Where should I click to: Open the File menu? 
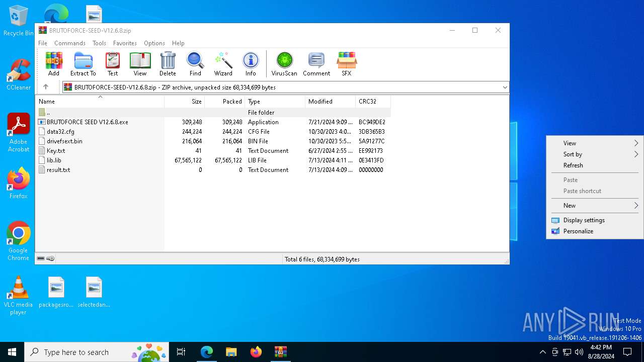point(43,43)
